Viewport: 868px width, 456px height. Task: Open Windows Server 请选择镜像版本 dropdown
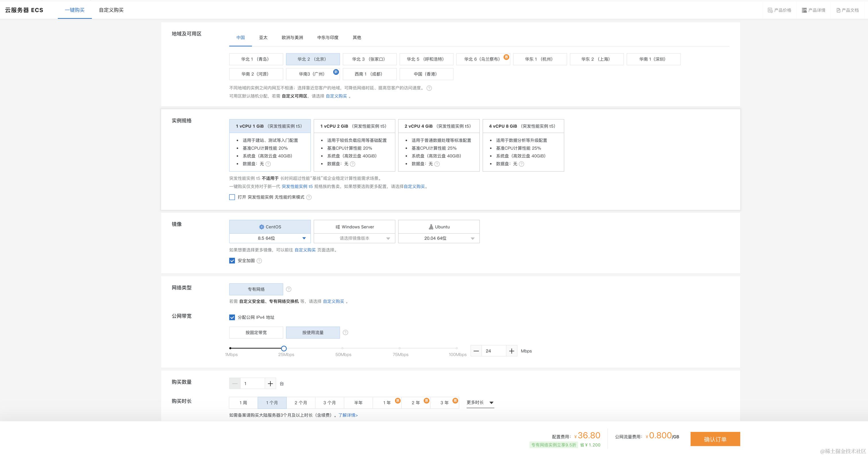pyautogui.click(x=354, y=238)
